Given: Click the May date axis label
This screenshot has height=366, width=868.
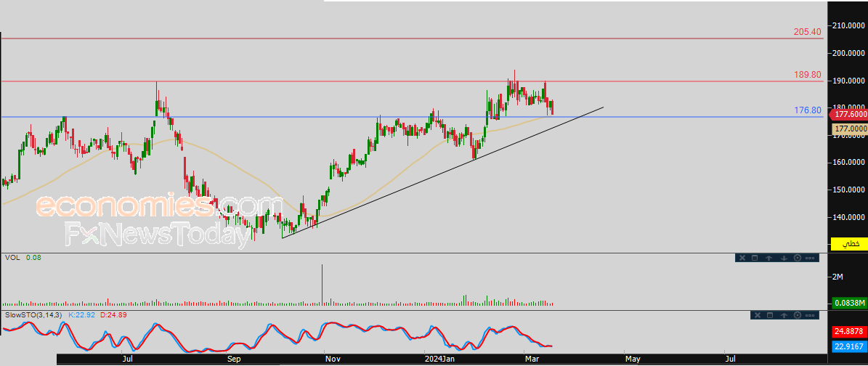Looking at the screenshot, I should [633, 359].
